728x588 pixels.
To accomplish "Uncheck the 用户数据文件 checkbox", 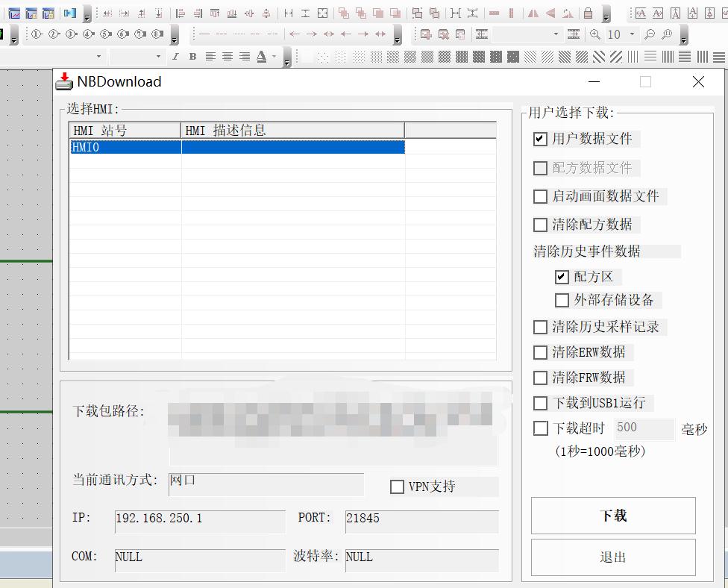I will point(540,139).
